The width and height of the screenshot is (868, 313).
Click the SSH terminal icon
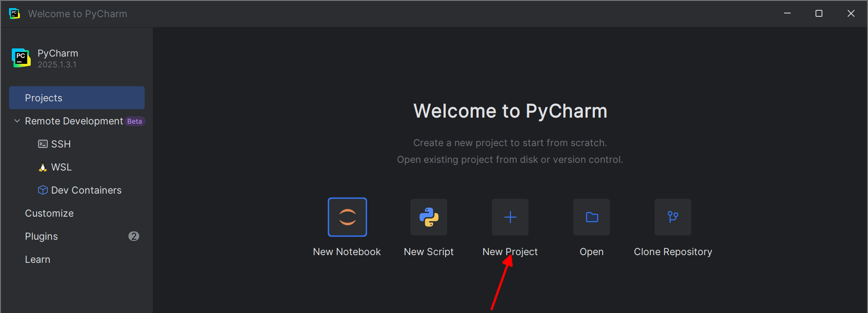[43, 144]
